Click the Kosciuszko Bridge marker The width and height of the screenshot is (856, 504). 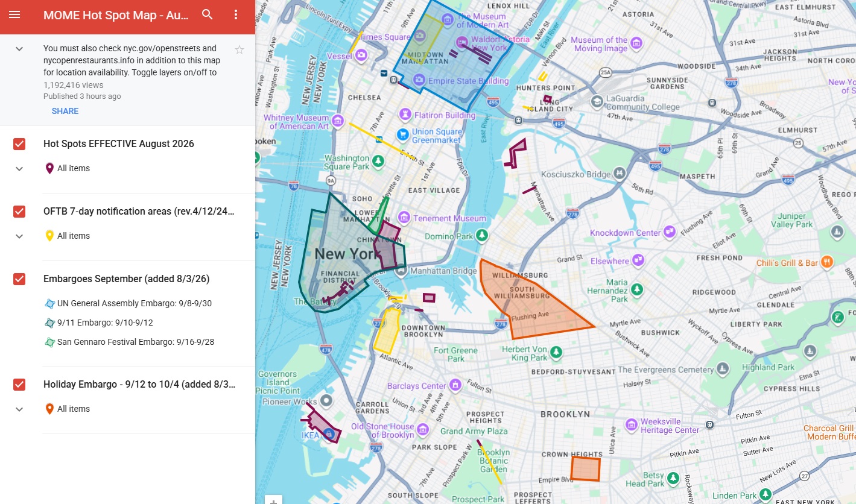click(620, 174)
